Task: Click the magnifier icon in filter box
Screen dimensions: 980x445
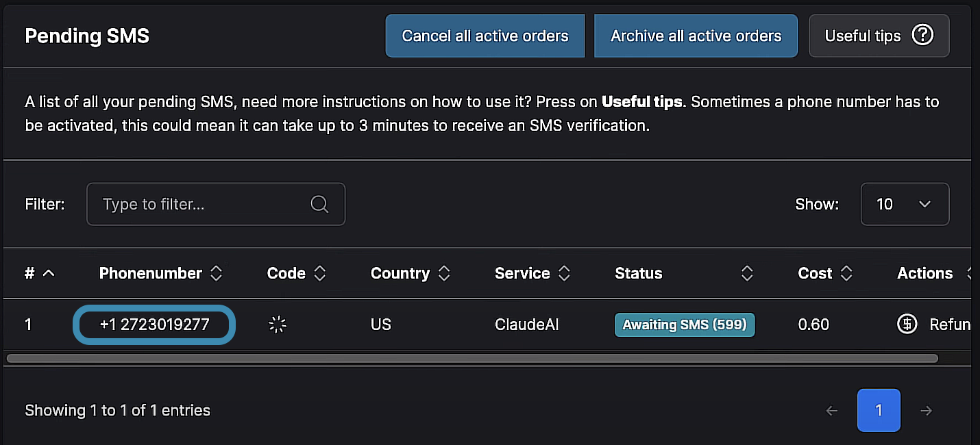Action: (319, 204)
